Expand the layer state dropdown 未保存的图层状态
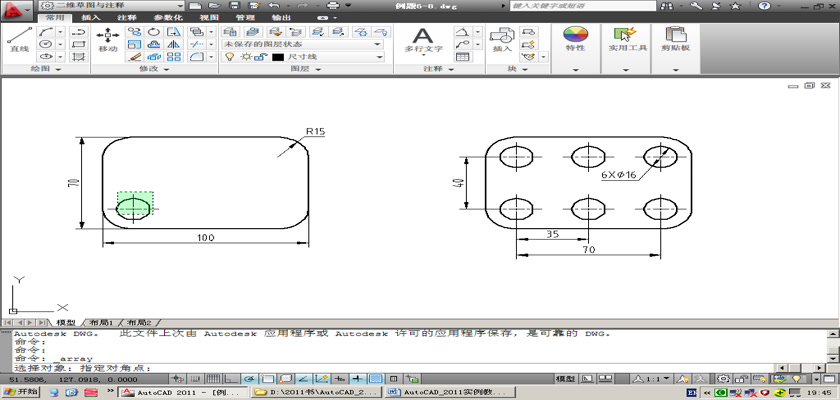 302,45
